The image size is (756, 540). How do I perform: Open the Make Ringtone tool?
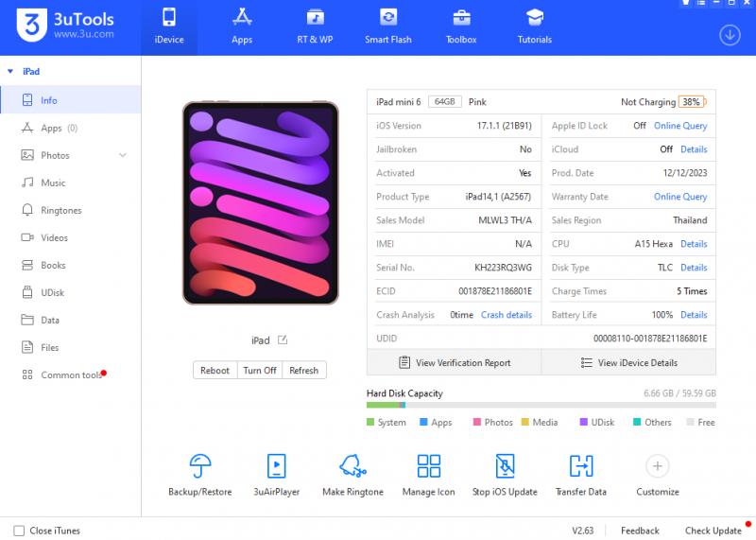click(352, 475)
